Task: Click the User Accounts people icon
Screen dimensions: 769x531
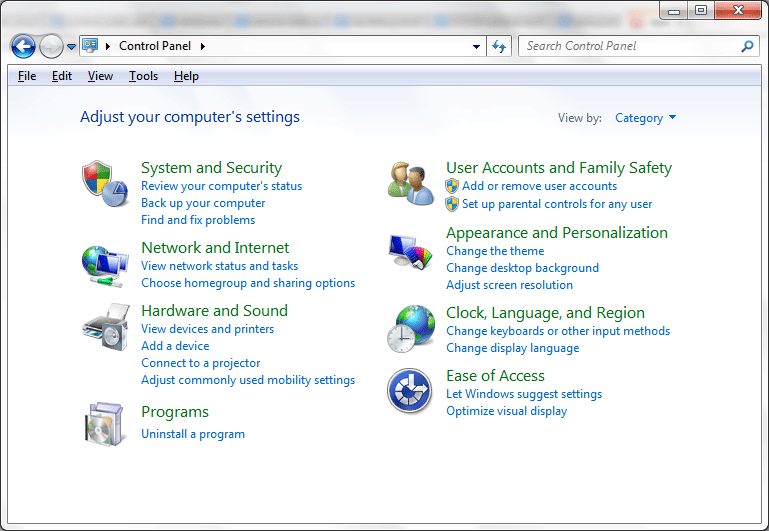Action: [410, 184]
